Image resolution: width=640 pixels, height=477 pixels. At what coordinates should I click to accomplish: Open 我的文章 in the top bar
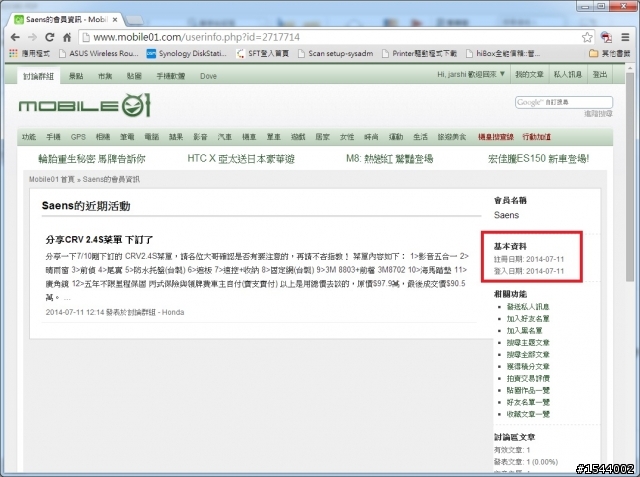tap(529, 75)
